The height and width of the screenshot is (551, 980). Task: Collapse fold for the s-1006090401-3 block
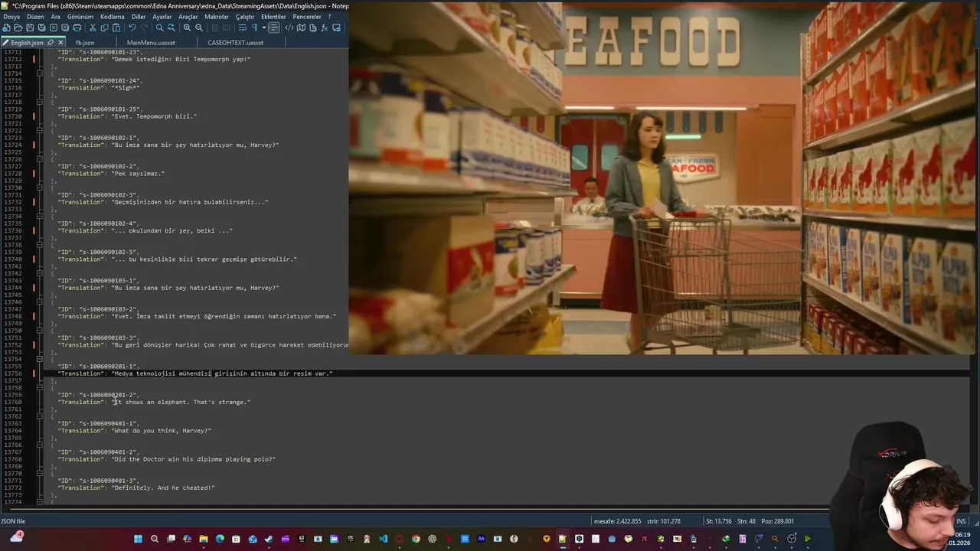(x=40, y=473)
